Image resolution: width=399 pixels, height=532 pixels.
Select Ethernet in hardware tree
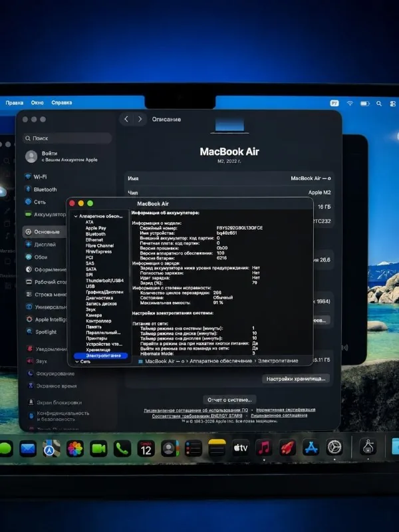coord(94,239)
